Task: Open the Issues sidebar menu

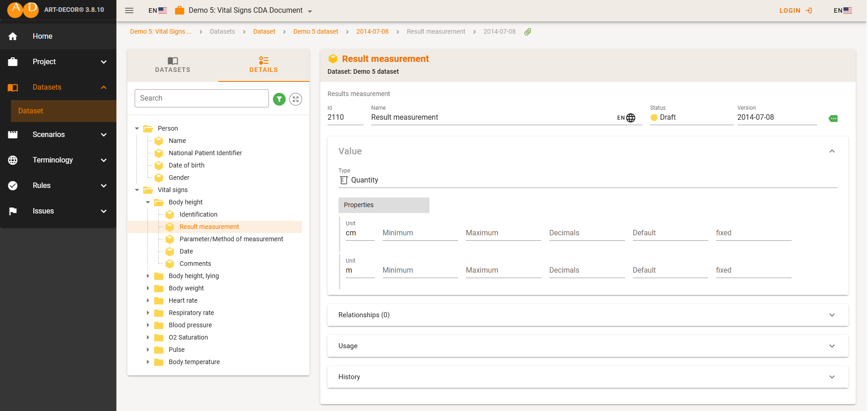Action: [x=58, y=211]
